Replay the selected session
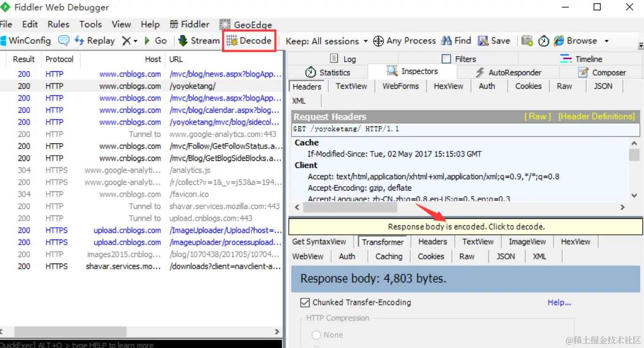Image resolution: width=644 pixels, height=348 pixels. click(x=95, y=41)
